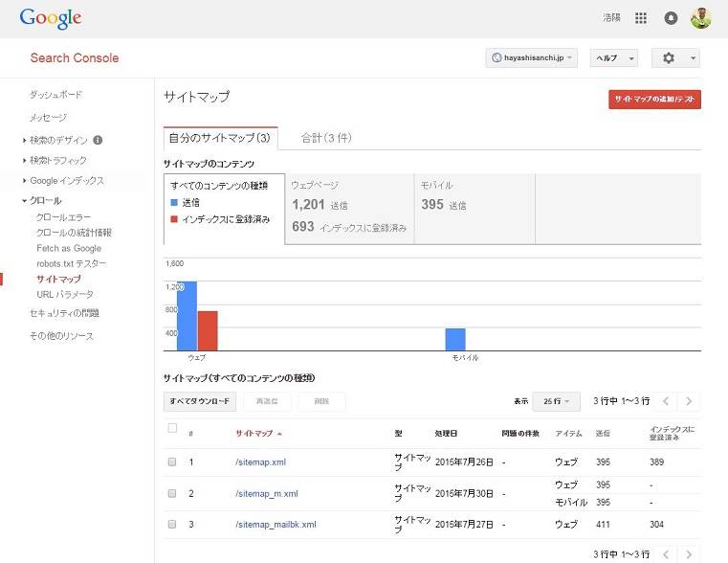This screenshot has height=563, width=728.
Task: Select the ウェブページ content tab
Action: tap(349, 209)
